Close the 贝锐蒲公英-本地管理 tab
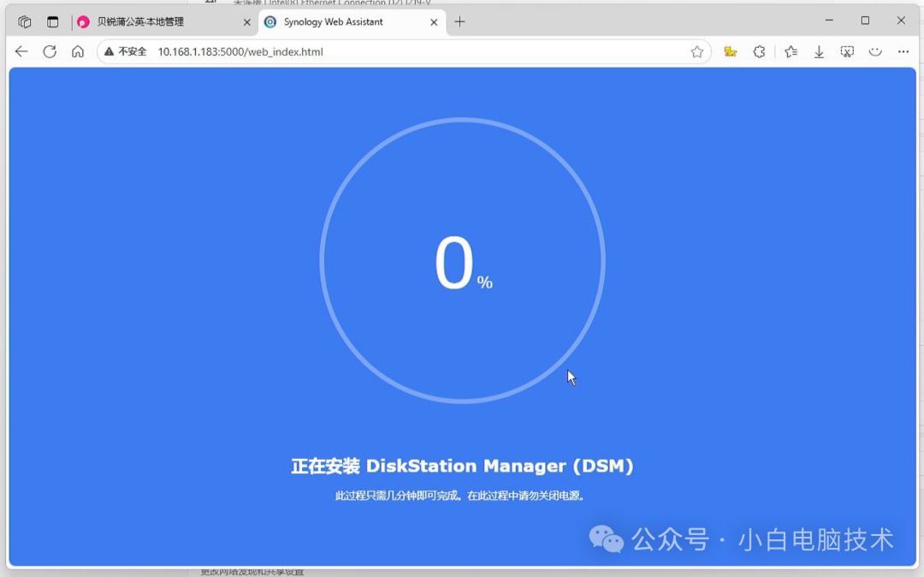Image resolution: width=924 pixels, height=577 pixels. tap(246, 21)
